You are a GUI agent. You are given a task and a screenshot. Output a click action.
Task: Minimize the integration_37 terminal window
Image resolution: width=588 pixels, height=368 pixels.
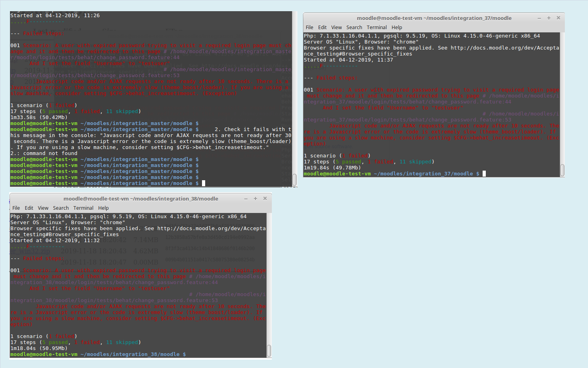click(539, 18)
